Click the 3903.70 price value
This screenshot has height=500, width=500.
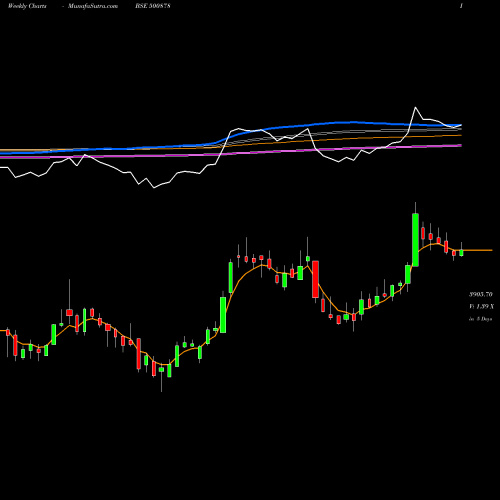click(x=481, y=294)
